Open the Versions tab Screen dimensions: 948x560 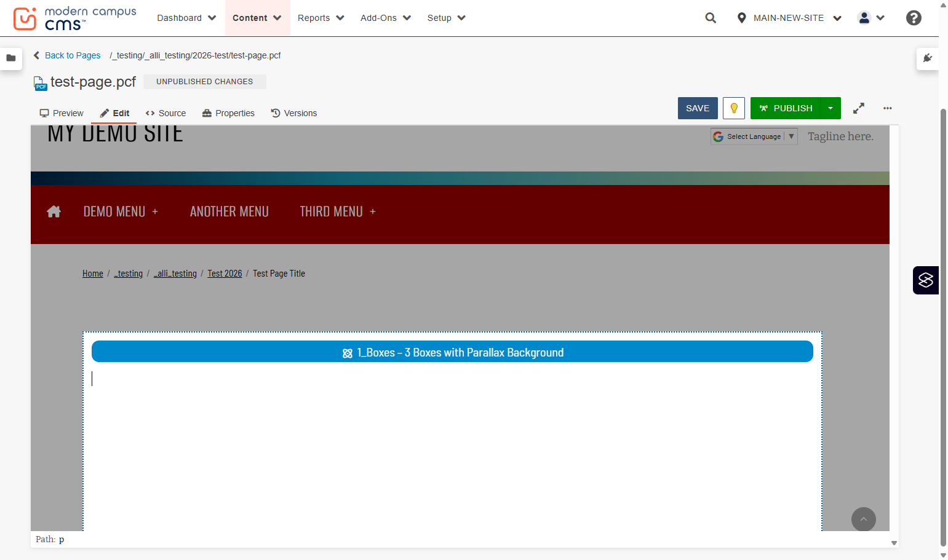[294, 113]
